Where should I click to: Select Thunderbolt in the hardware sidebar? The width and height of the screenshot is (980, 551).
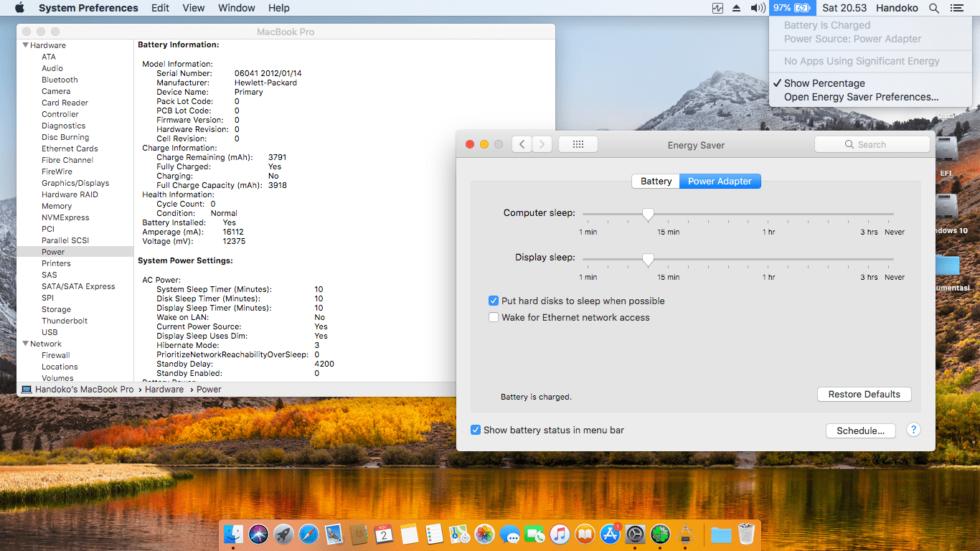(65, 321)
